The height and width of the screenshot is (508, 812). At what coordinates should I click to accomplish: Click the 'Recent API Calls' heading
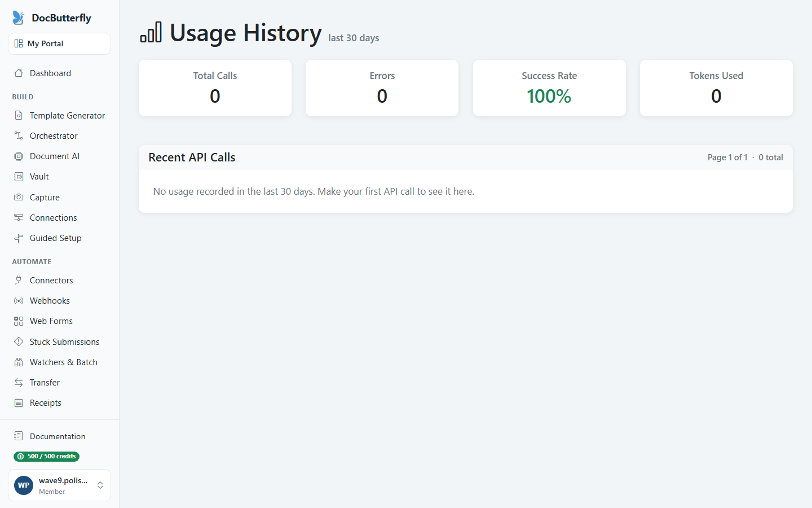192,157
